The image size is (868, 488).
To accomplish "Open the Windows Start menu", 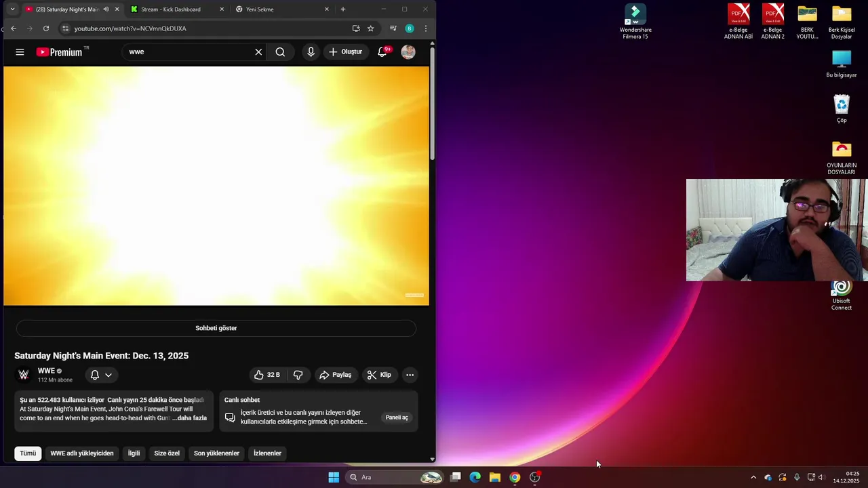I will click(x=334, y=477).
